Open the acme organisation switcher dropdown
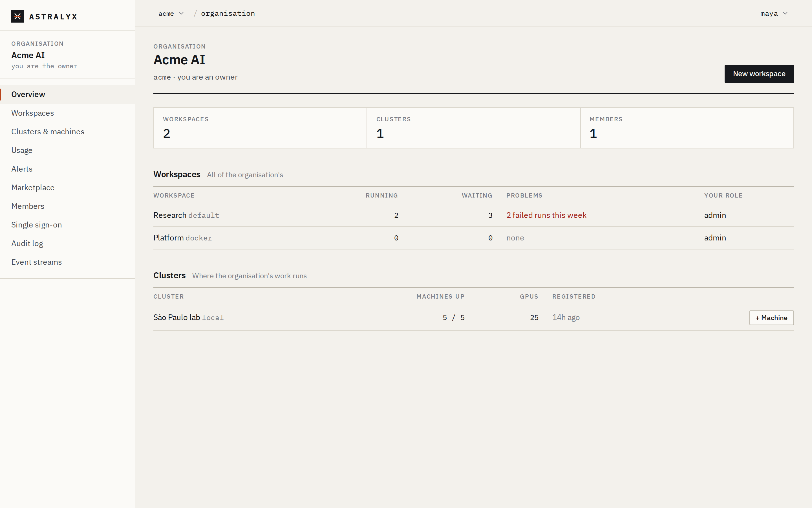The image size is (812, 508). click(x=171, y=14)
